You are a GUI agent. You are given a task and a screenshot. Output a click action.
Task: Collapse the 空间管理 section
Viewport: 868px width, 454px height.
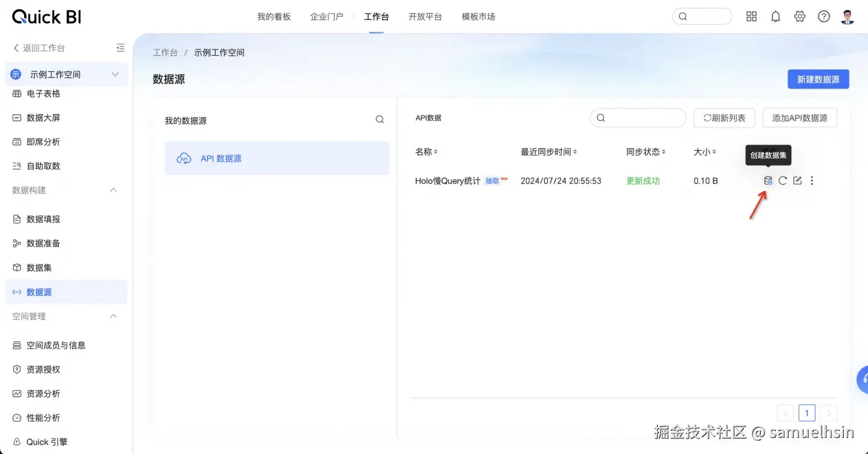coord(113,316)
